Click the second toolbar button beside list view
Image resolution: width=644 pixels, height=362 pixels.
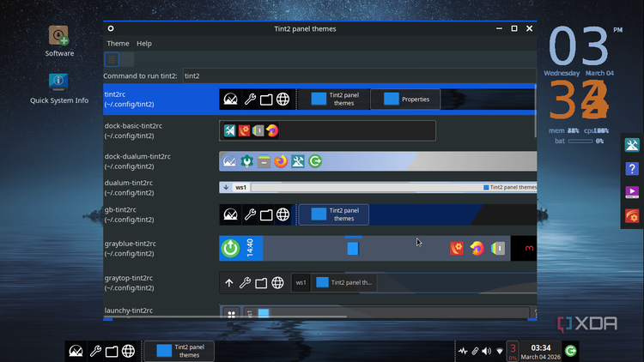127,59
